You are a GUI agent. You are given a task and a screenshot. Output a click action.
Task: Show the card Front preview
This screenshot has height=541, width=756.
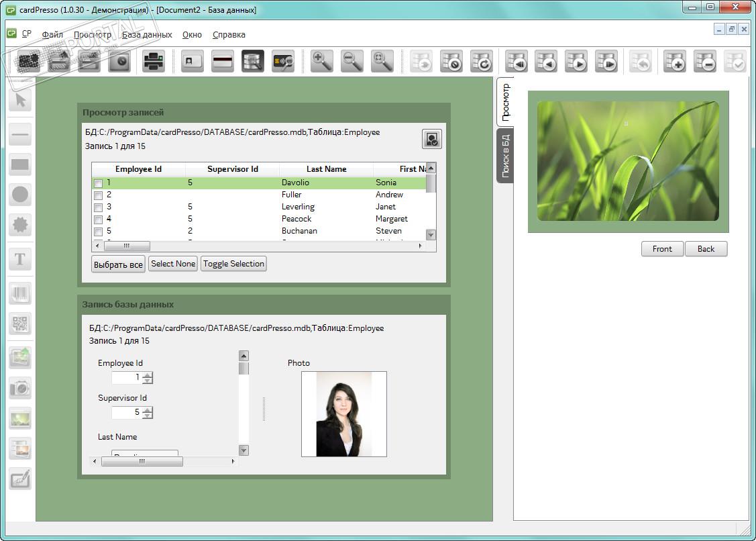coord(662,249)
